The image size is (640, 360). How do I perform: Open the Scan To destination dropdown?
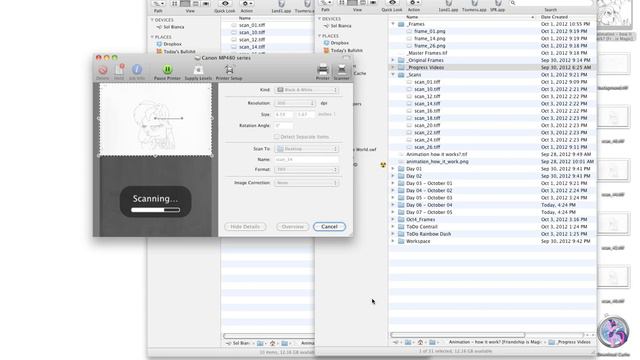point(307,149)
